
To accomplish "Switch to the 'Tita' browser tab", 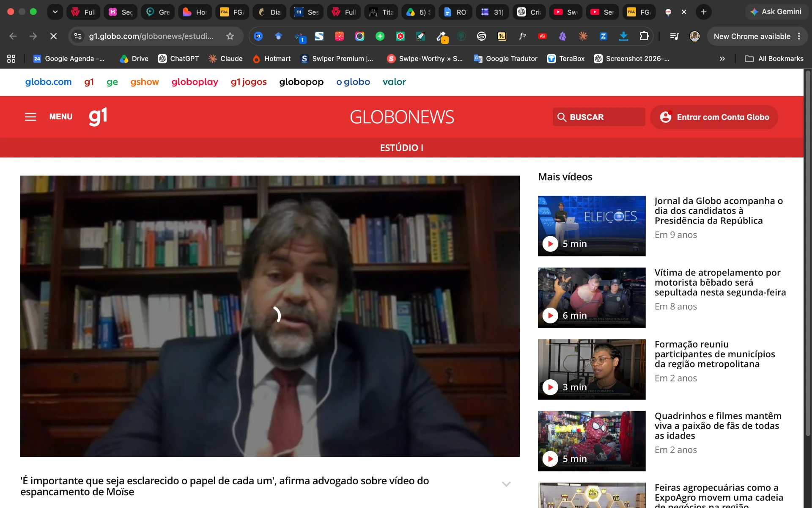I will coord(381,12).
